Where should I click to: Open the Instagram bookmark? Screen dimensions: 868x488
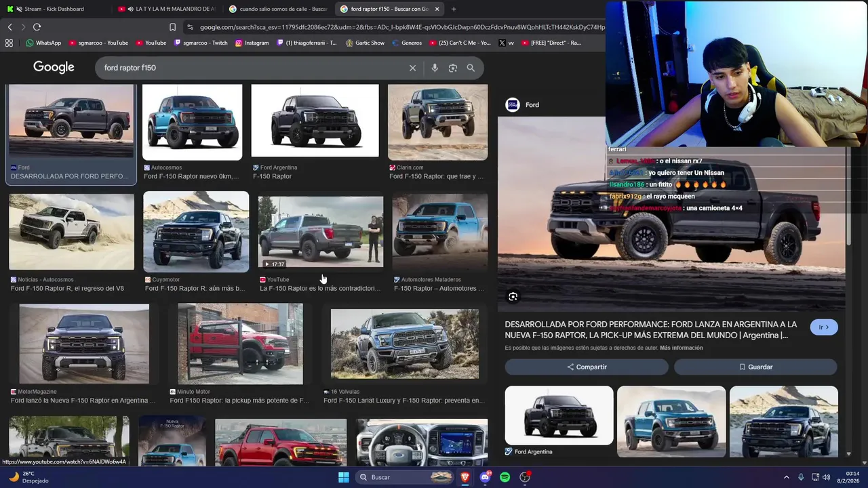[x=252, y=43]
